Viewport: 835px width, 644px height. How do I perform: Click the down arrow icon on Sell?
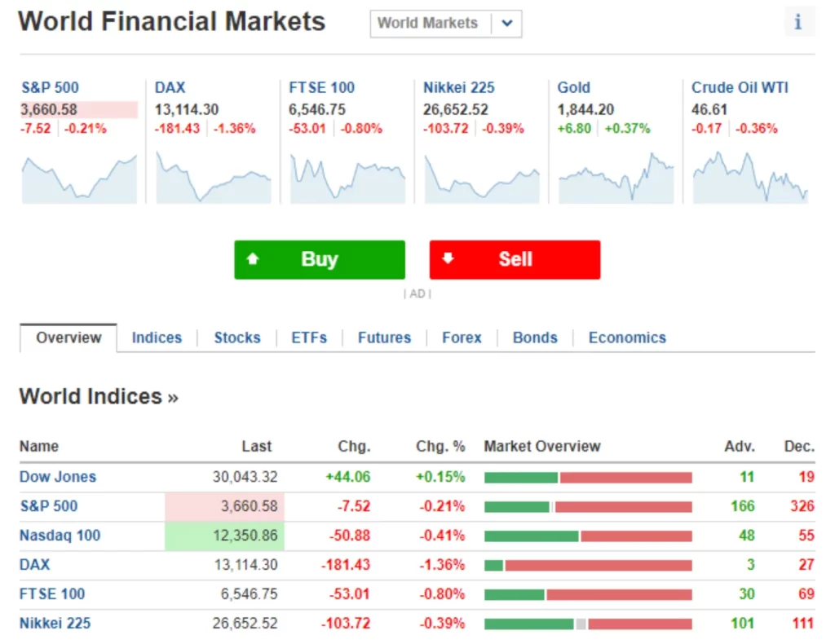(448, 258)
